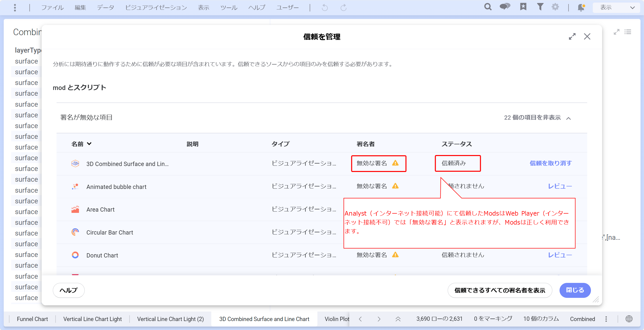The image size is (644, 330).
Task: Open the ビジュアライゼーション menu
Action: tap(156, 7)
